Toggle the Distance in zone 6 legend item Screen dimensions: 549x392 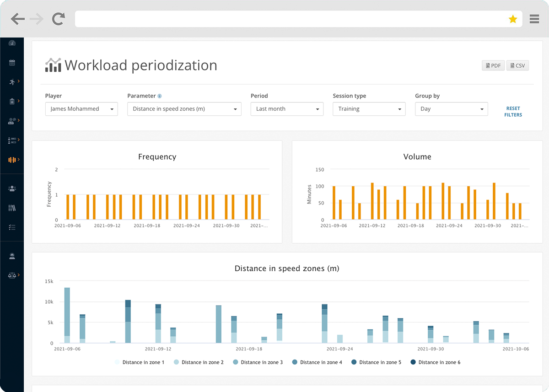click(x=436, y=362)
